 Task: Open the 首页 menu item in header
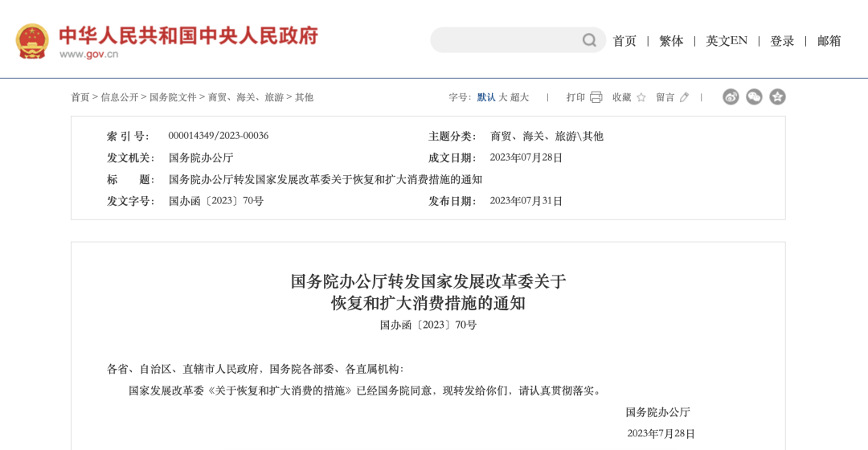[x=624, y=41]
